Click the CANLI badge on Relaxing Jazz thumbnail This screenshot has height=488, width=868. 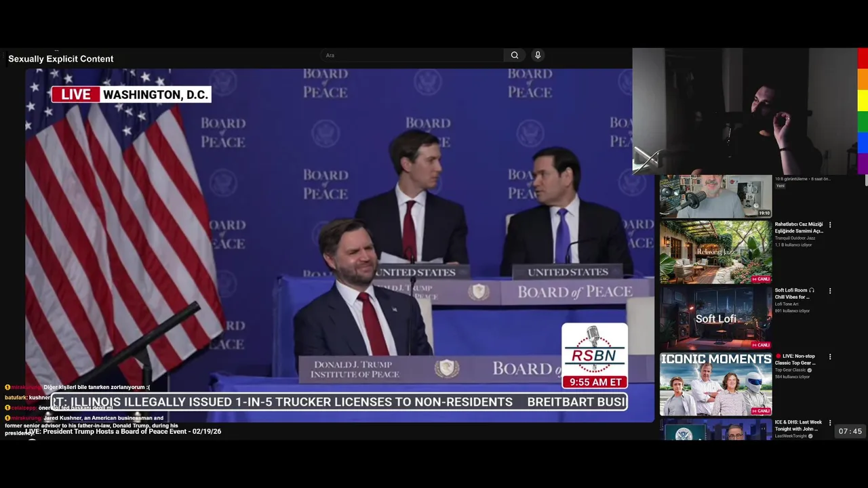pyautogui.click(x=760, y=279)
